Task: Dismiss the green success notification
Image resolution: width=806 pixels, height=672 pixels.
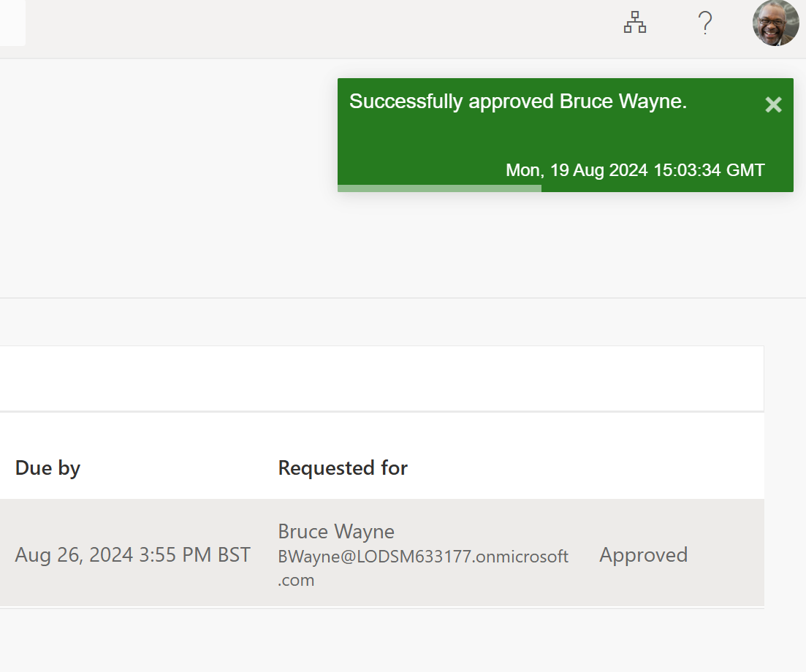Action: pos(773,105)
